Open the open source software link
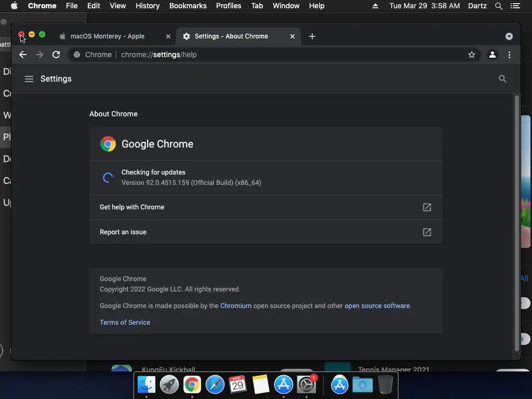532x399 pixels. click(x=377, y=305)
